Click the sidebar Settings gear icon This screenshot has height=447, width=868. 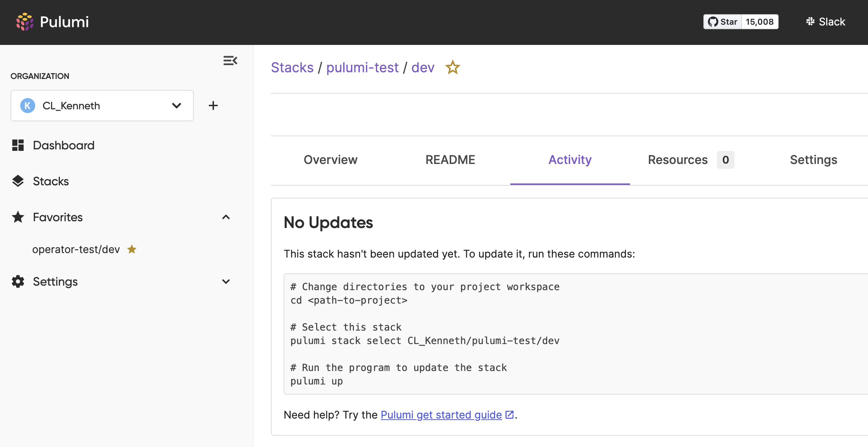(18, 282)
